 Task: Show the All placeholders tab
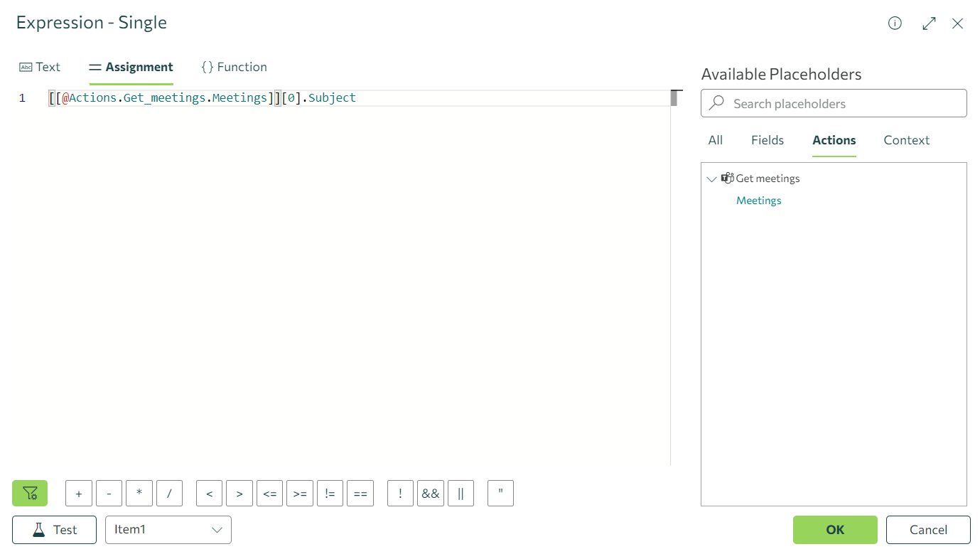[x=716, y=140]
